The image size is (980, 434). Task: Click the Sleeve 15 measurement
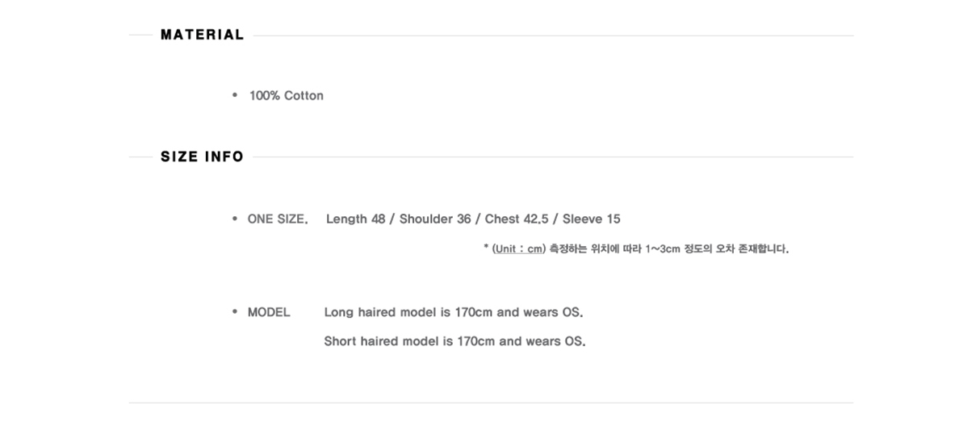pos(592,219)
